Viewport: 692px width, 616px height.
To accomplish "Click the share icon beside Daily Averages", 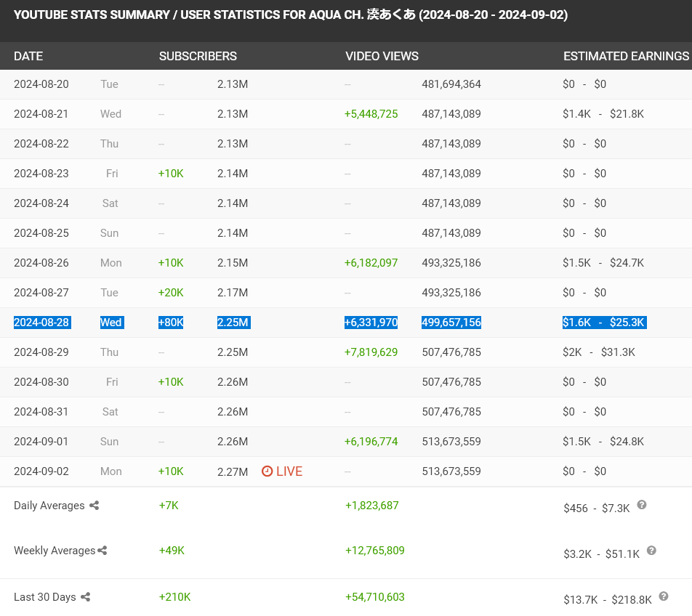I will coord(94,506).
